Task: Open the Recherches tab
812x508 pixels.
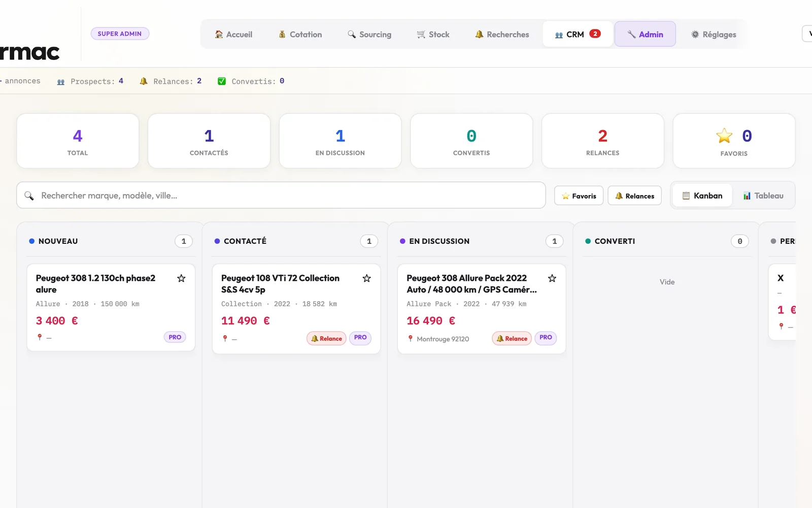Action: coord(502,35)
